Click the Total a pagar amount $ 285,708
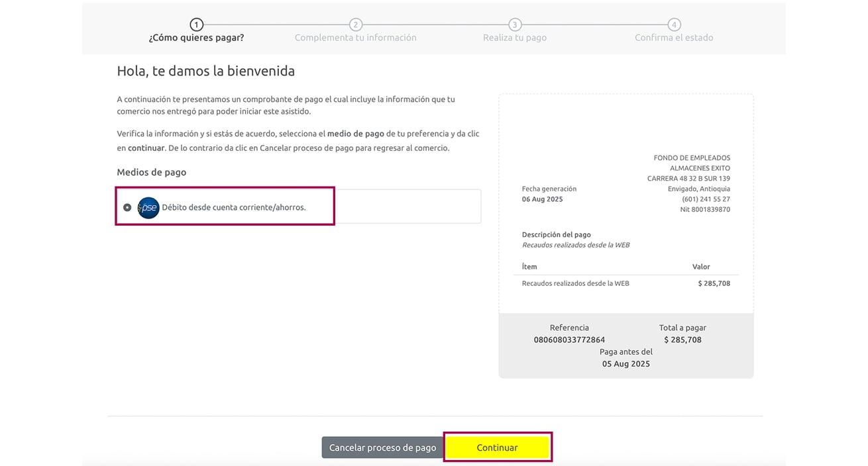 pyautogui.click(x=682, y=340)
